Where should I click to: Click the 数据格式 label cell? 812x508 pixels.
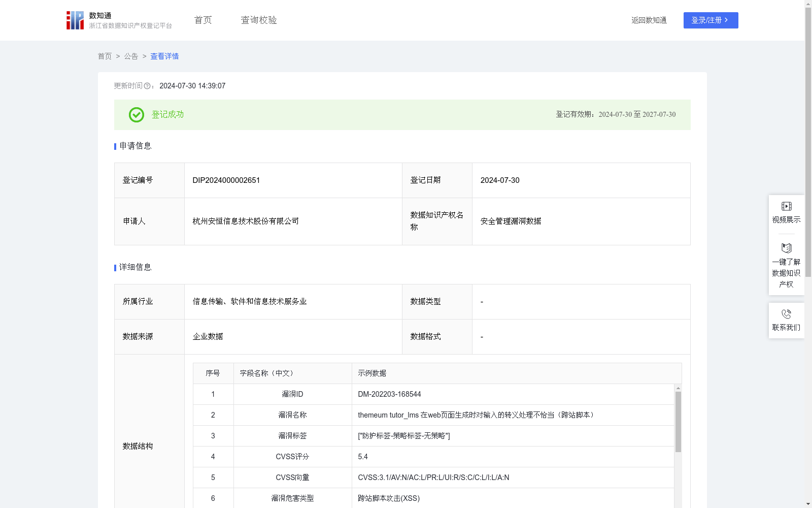pyautogui.click(x=437, y=337)
